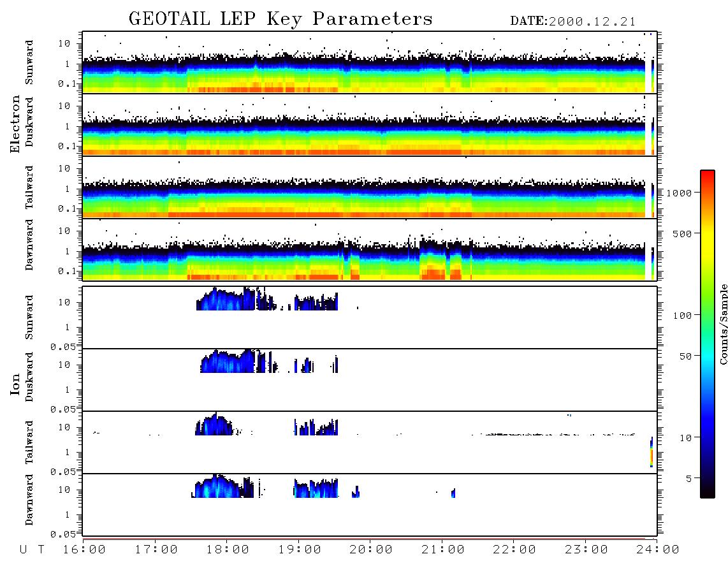
Task: Click the '1000' colorbar tick label
Action: coord(680,193)
